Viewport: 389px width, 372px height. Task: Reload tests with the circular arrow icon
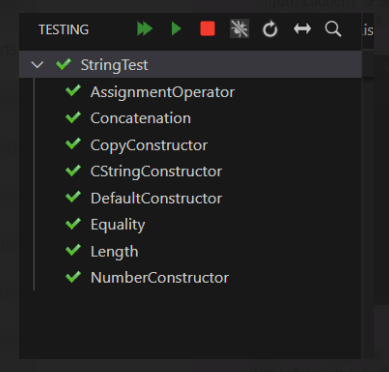pyautogui.click(x=270, y=29)
